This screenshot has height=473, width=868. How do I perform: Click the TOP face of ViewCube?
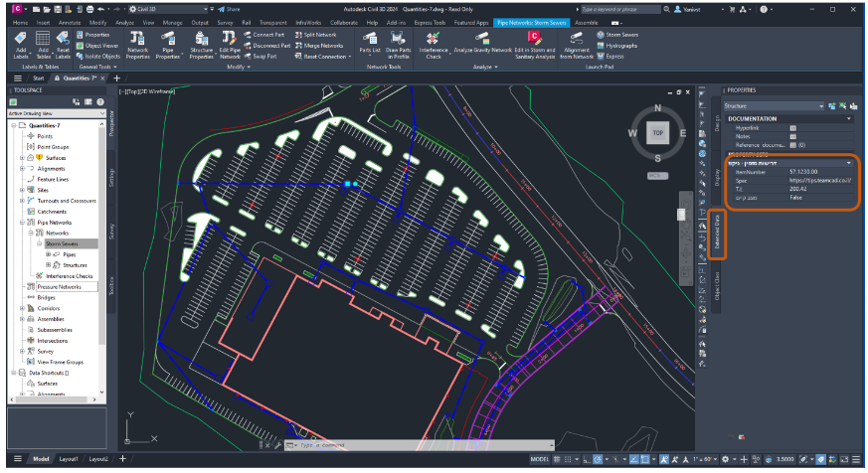click(656, 131)
